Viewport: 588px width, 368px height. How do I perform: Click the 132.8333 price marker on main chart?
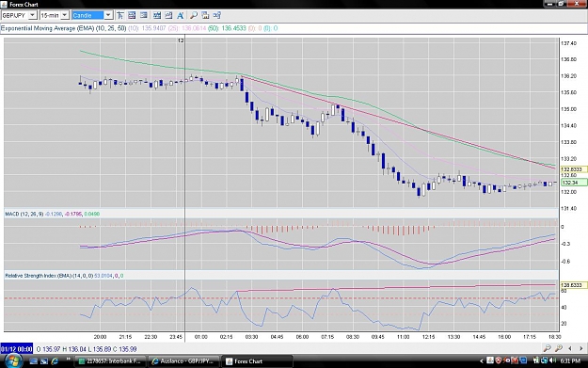point(573,169)
